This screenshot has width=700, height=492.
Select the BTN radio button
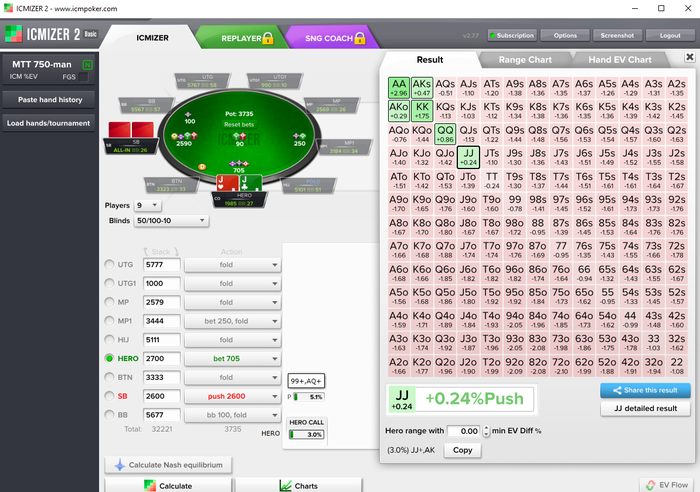point(109,377)
